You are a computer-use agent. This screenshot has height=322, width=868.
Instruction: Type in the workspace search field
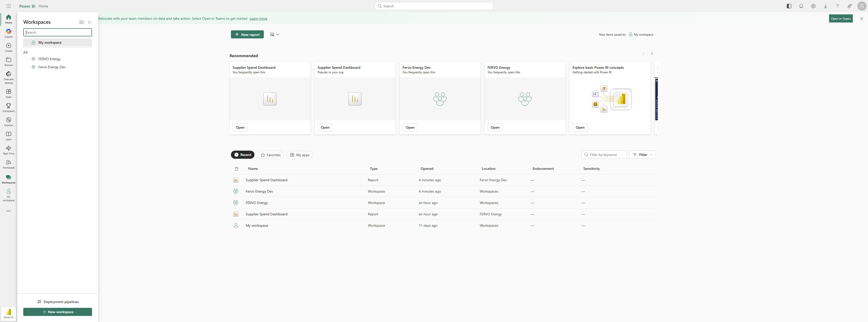[x=57, y=32]
